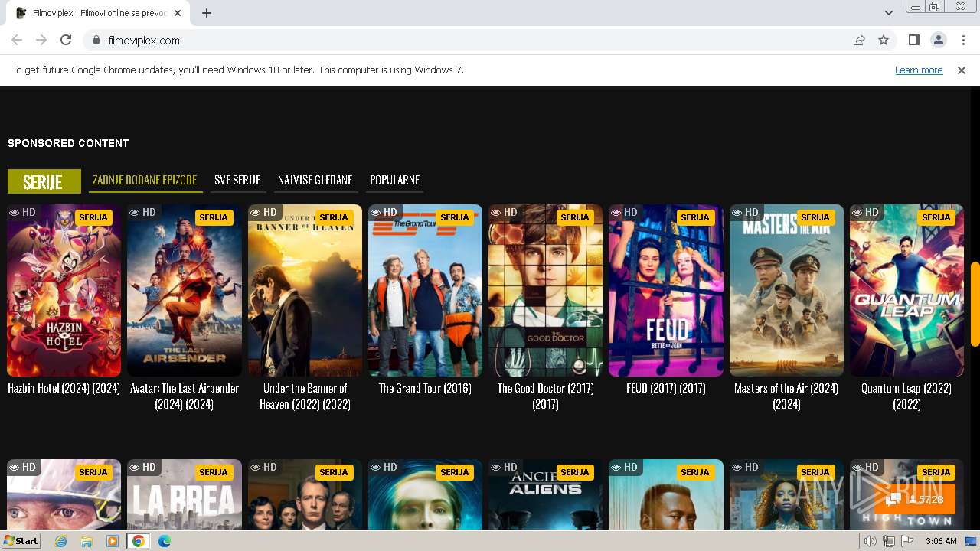The width and height of the screenshot is (980, 551).
Task: Open Ancient Aliens poster in second row
Action: click(x=545, y=494)
